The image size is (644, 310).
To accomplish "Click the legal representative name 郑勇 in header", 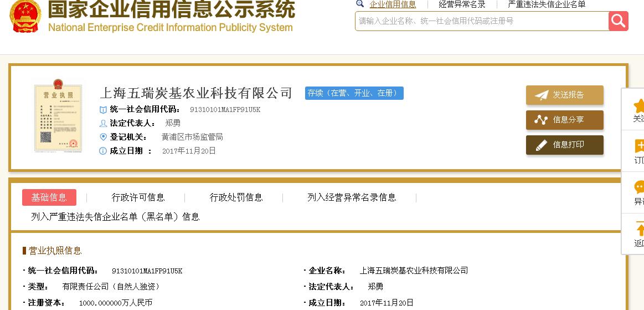I will click(x=173, y=123).
